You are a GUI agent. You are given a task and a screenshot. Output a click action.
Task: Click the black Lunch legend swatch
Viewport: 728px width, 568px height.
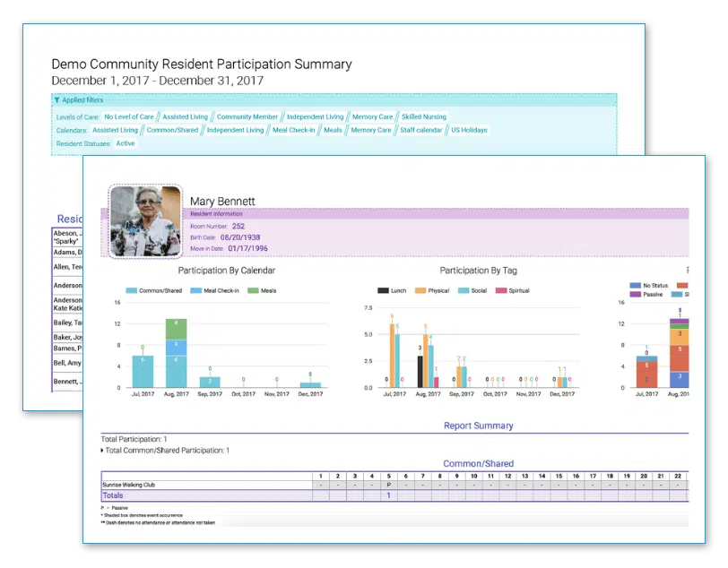(384, 291)
